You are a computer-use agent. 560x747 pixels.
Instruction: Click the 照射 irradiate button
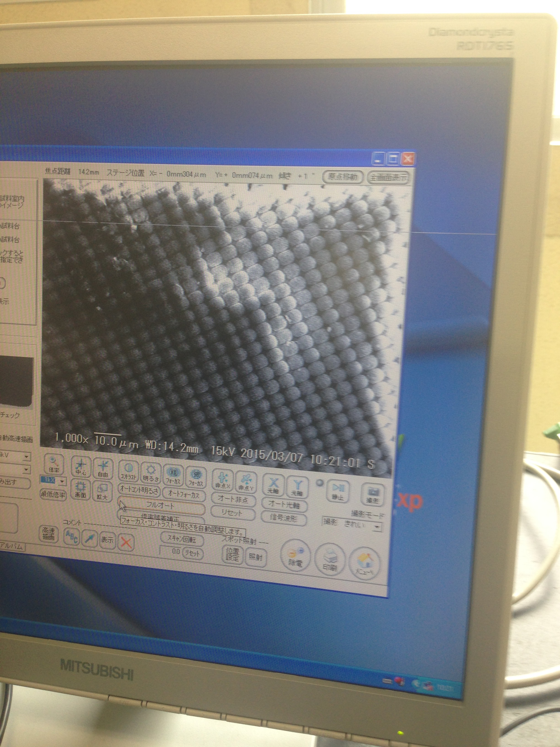click(256, 557)
